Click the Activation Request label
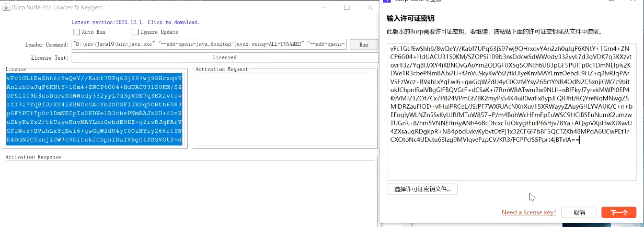Screen dimensions: 644x227 click(222, 69)
